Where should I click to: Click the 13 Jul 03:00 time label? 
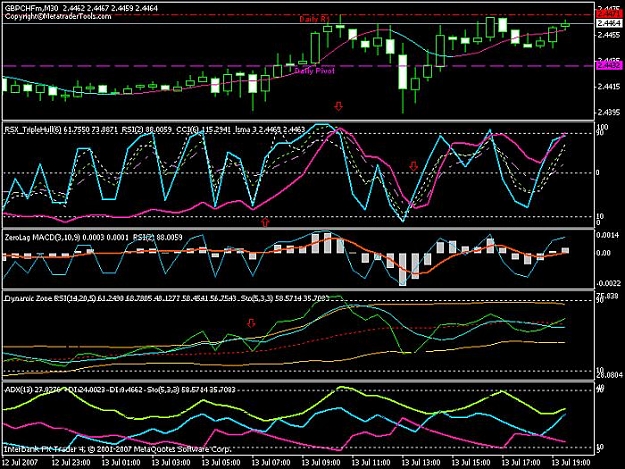[x=171, y=463]
